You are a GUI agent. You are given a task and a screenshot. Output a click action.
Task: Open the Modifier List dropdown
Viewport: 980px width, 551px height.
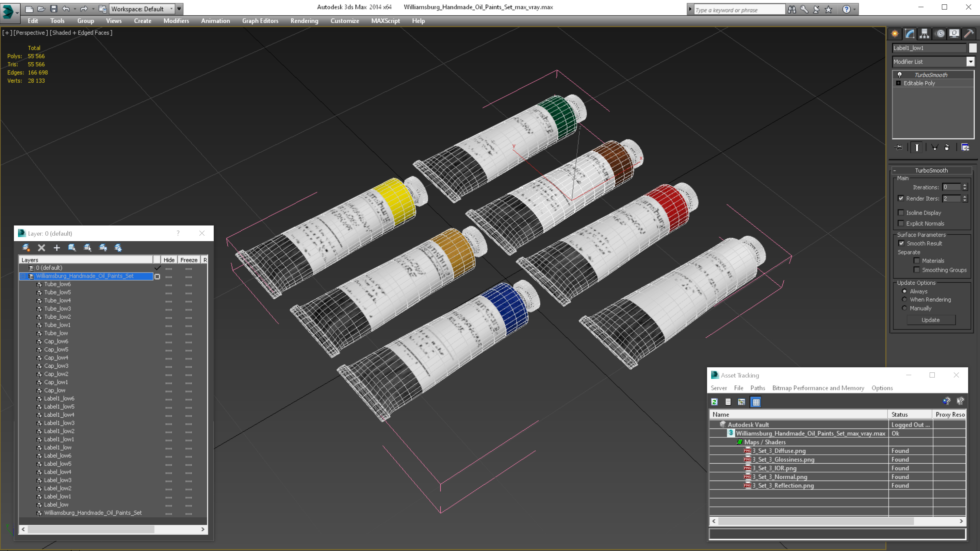point(970,61)
